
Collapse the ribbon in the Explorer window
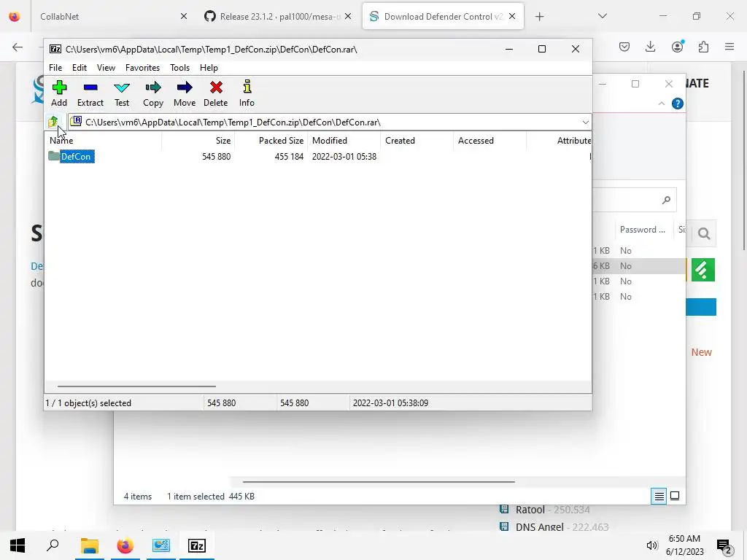661,104
